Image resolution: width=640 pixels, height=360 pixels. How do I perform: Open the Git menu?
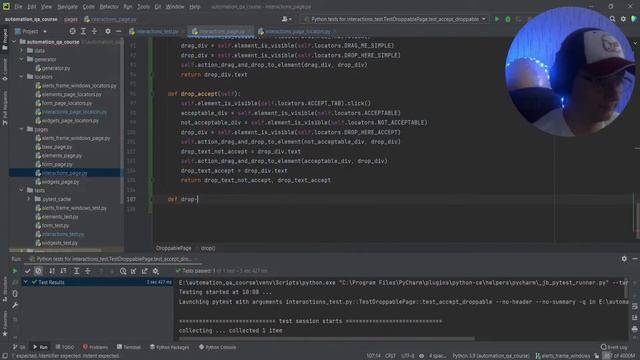tap(158, 7)
